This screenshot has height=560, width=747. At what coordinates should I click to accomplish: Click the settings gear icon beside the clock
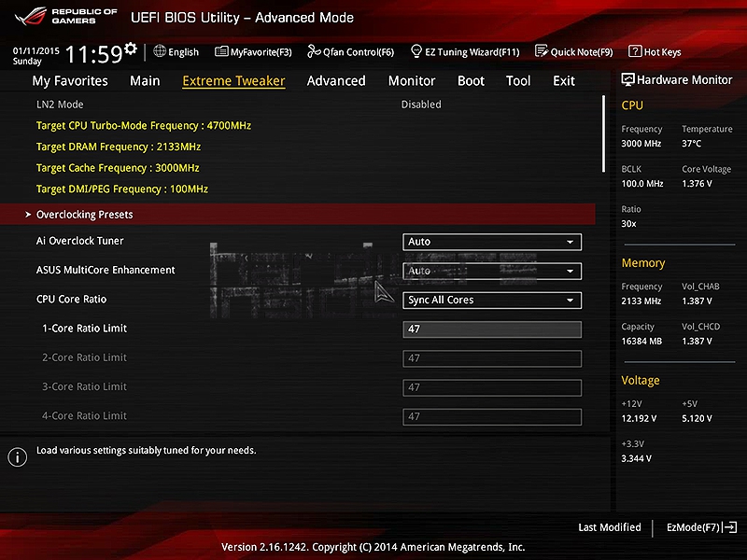pos(130,49)
